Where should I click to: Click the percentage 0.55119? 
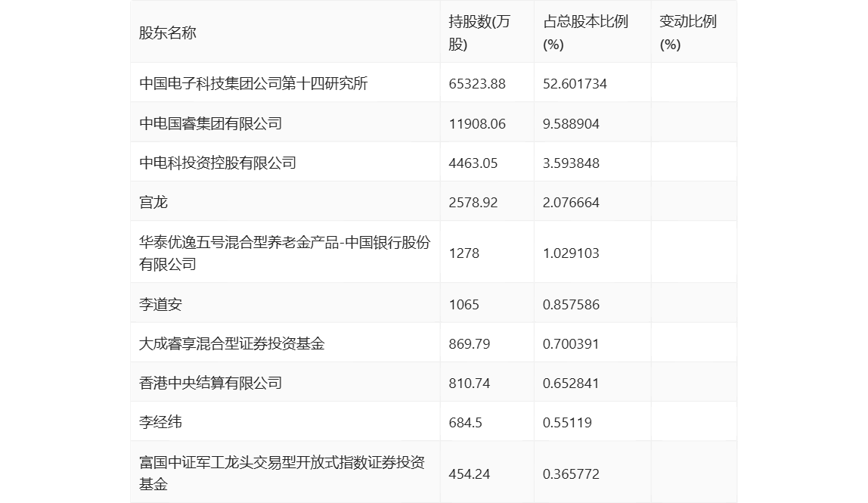567,422
